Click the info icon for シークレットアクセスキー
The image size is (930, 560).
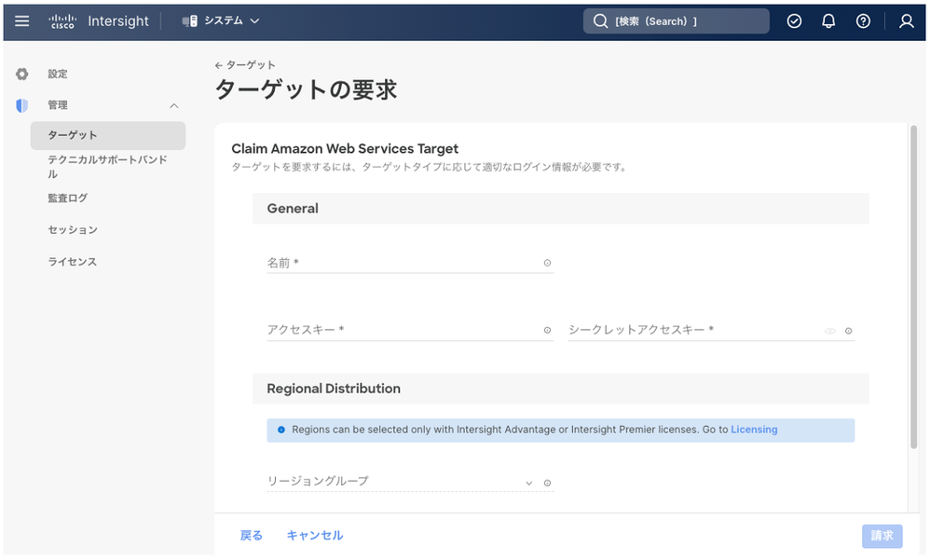(849, 331)
